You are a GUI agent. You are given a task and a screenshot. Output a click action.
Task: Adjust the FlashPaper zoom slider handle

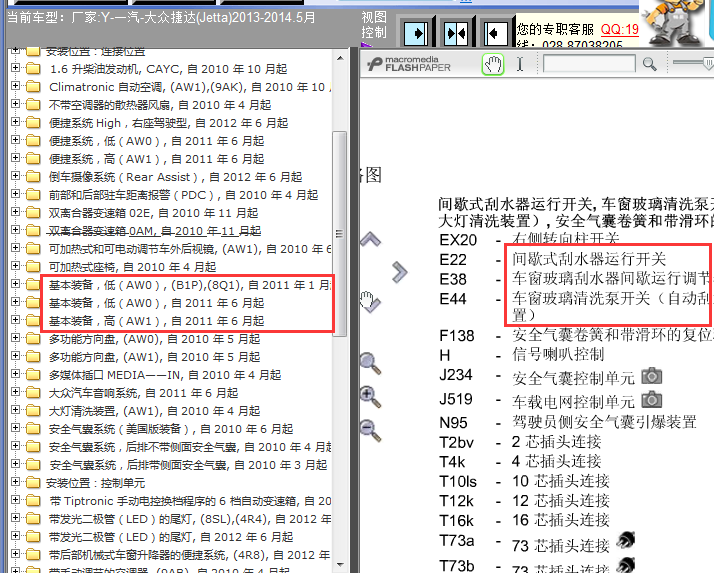coord(709,63)
